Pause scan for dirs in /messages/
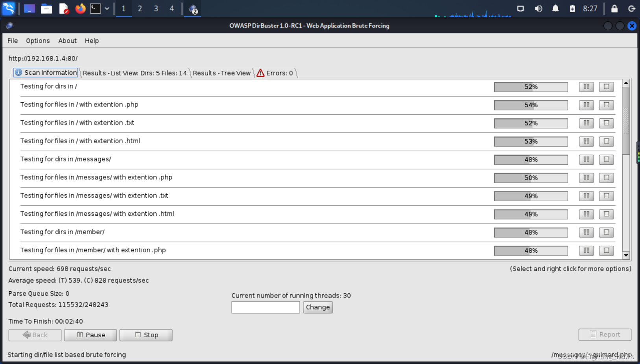This screenshot has width=640, height=364. click(x=586, y=160)
